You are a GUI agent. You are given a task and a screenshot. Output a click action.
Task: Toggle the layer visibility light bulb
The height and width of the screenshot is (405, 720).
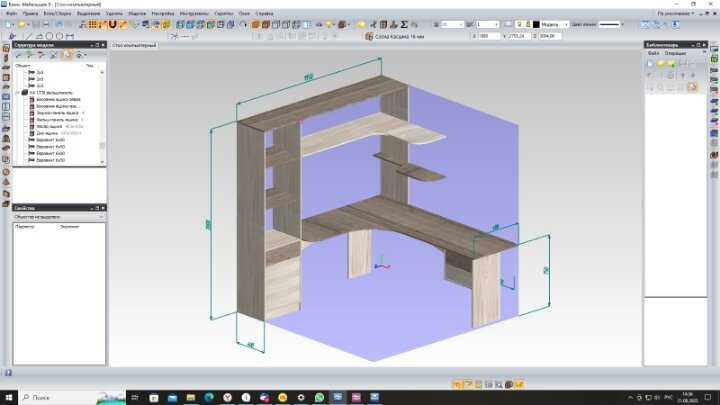[x=519, y=24]
